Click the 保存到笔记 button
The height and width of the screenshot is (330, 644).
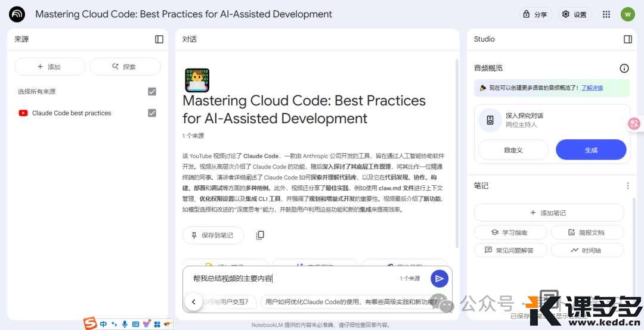[213, 235]
